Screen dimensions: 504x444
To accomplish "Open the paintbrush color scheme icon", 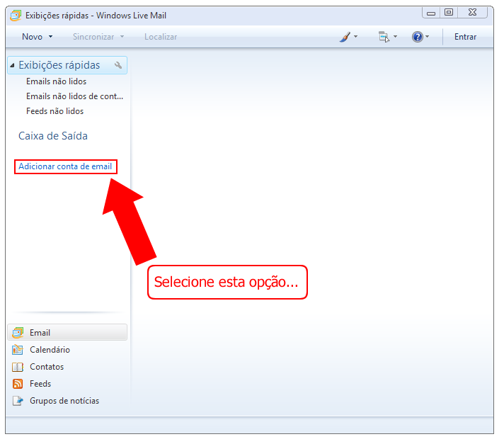I will click(x=345, y=37).
